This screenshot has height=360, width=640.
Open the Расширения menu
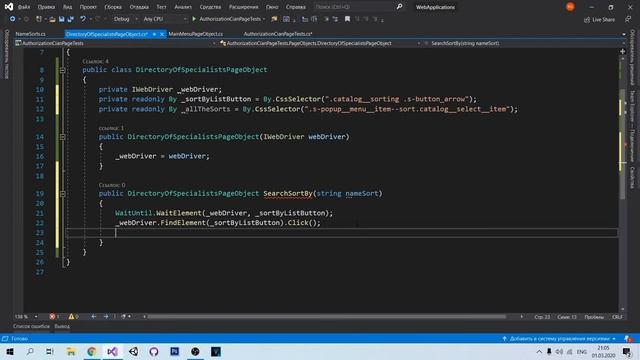pyautogui.click(x=243, y=7)
